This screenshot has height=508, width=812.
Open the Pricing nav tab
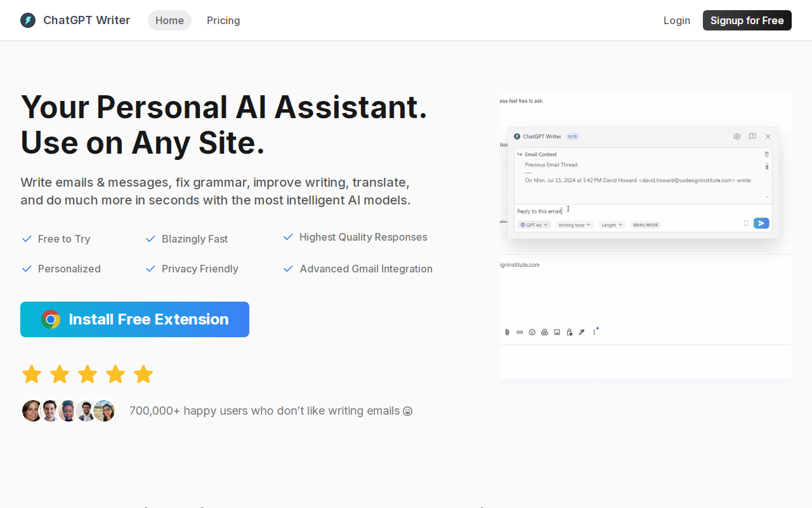[223, 20]
